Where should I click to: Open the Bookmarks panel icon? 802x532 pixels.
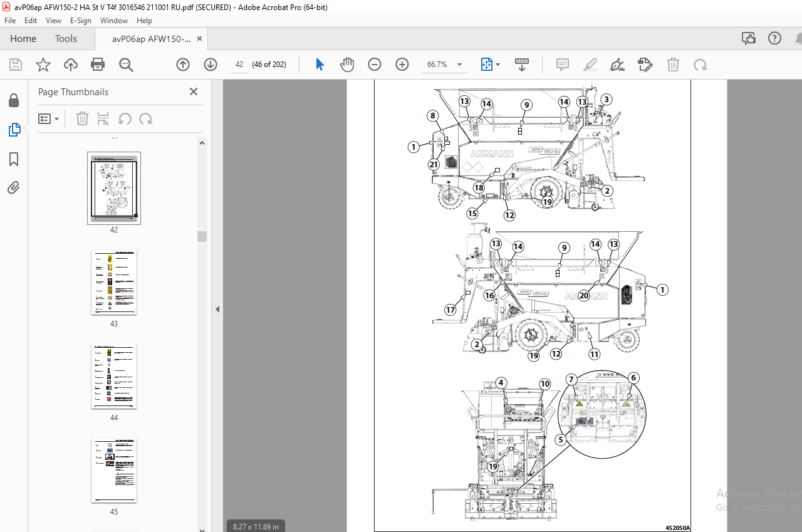click(x=14, y=159)
